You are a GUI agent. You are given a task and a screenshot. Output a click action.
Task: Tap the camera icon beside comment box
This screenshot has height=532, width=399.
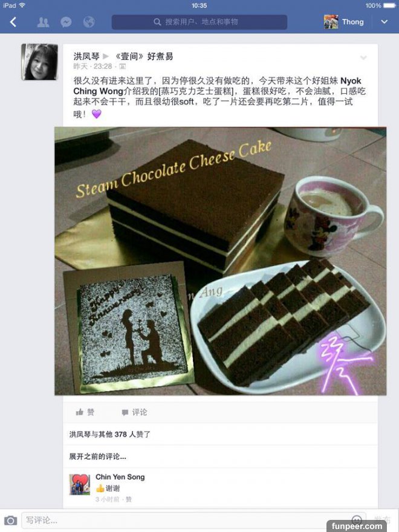[x=10, y=520]
